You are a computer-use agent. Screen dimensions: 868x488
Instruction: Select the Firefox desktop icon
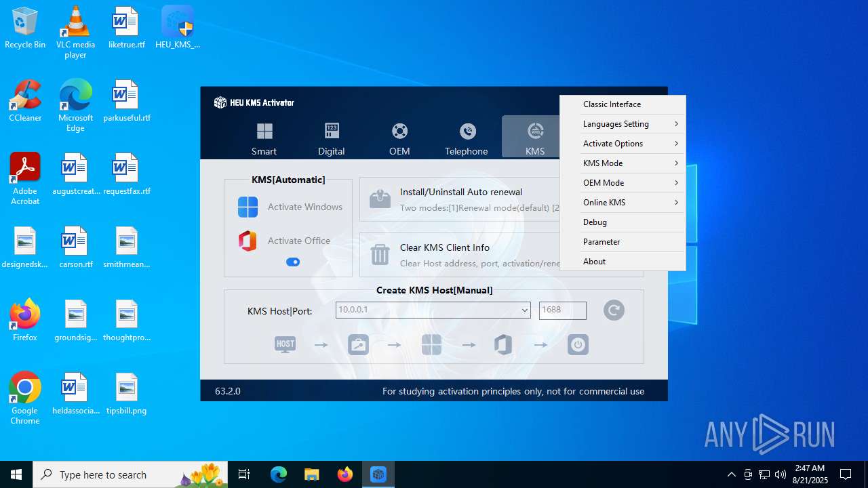tap(25, 321)
